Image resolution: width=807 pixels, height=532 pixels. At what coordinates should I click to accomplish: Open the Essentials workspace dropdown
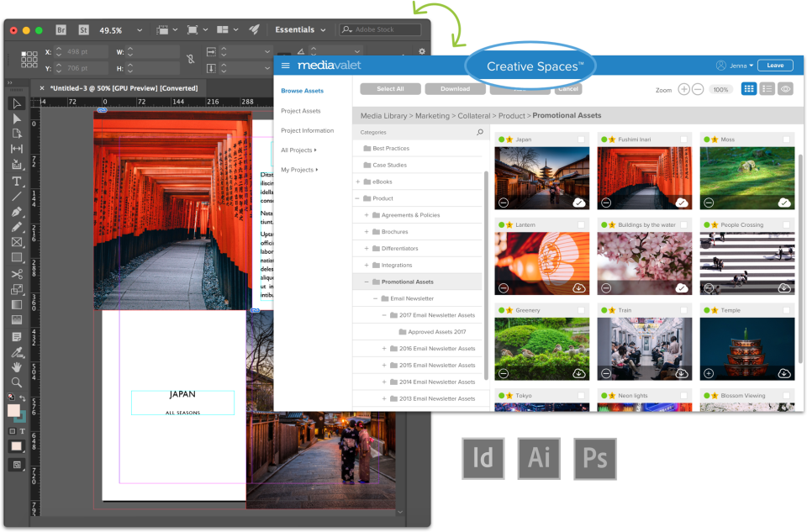(x=300, y=30)
